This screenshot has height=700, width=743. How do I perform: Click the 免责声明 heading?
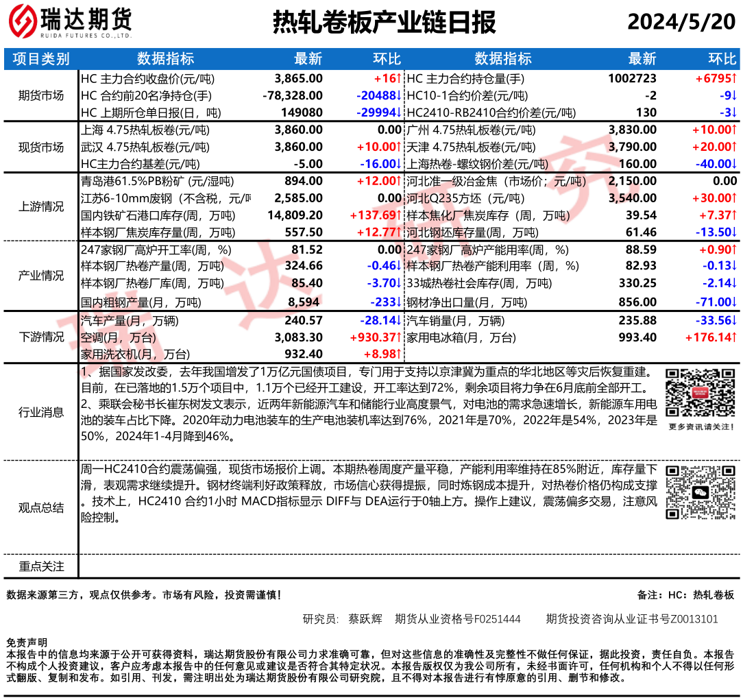[x=27, y=642]
